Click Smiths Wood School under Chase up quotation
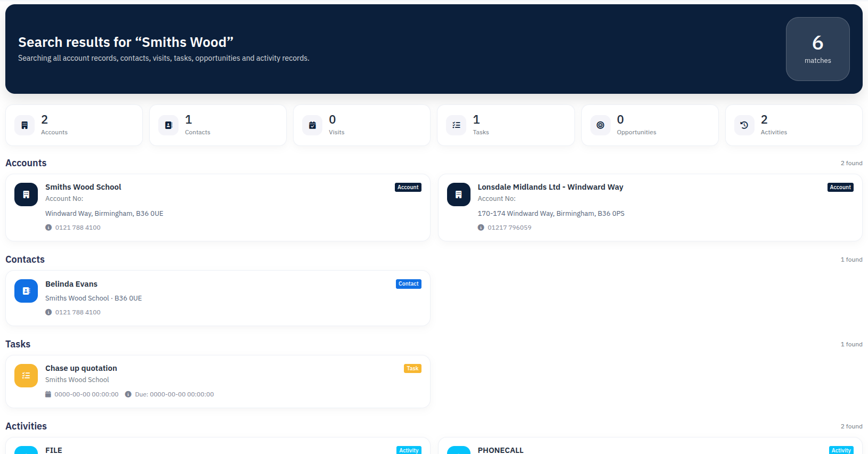The image size is (868, 454). [77, 380]
